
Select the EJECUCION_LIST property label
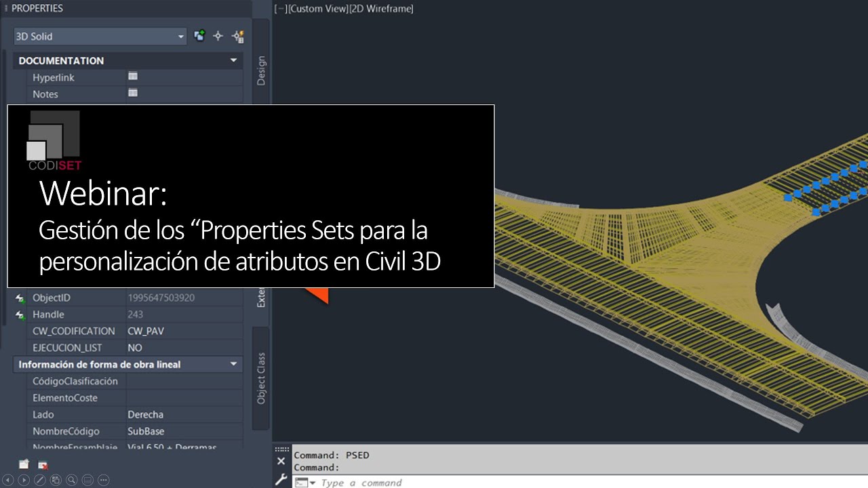[67, 348]
